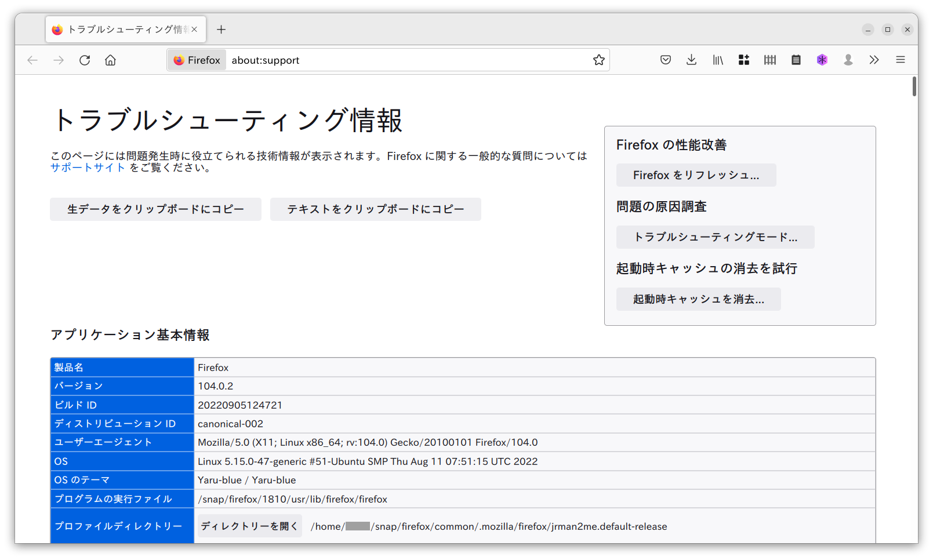The height and width of the screenshot is (560, 933).
Task: Click the four-squares extension icon
Action: [x=744, y=60]
